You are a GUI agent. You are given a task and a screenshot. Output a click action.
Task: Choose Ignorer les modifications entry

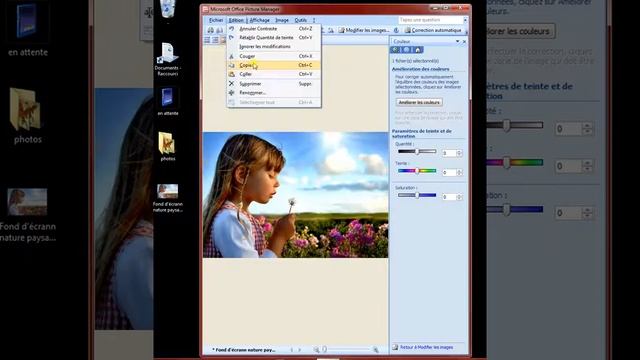click(x=274, y=47)
